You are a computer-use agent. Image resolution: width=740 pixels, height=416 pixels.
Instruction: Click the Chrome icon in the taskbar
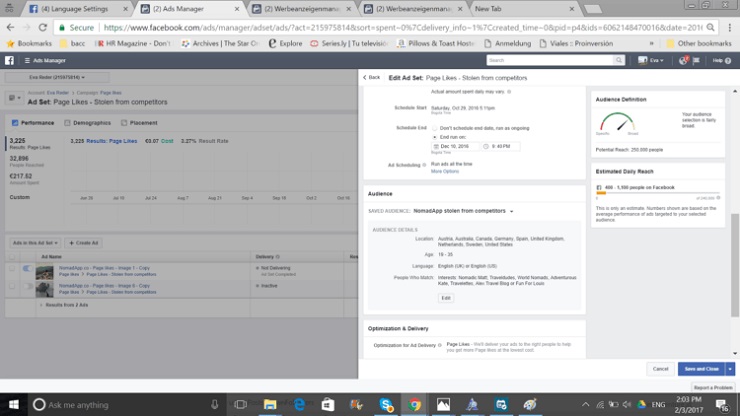(x=414, y=405)
